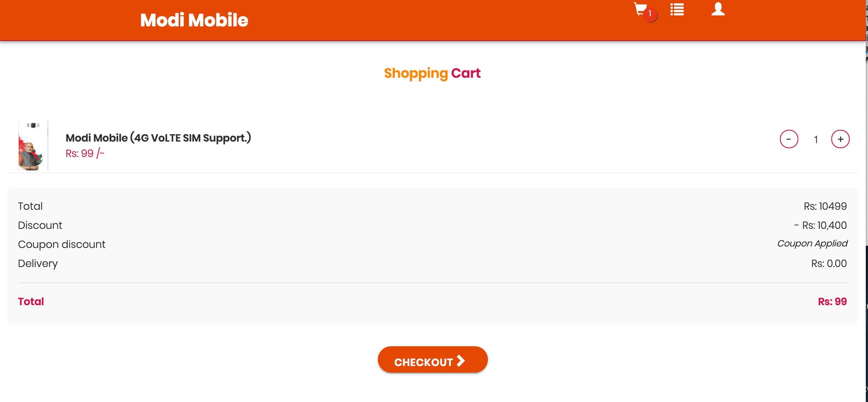
Task: Click the product price Rs: 99 /-
Action: coord(85,153)
